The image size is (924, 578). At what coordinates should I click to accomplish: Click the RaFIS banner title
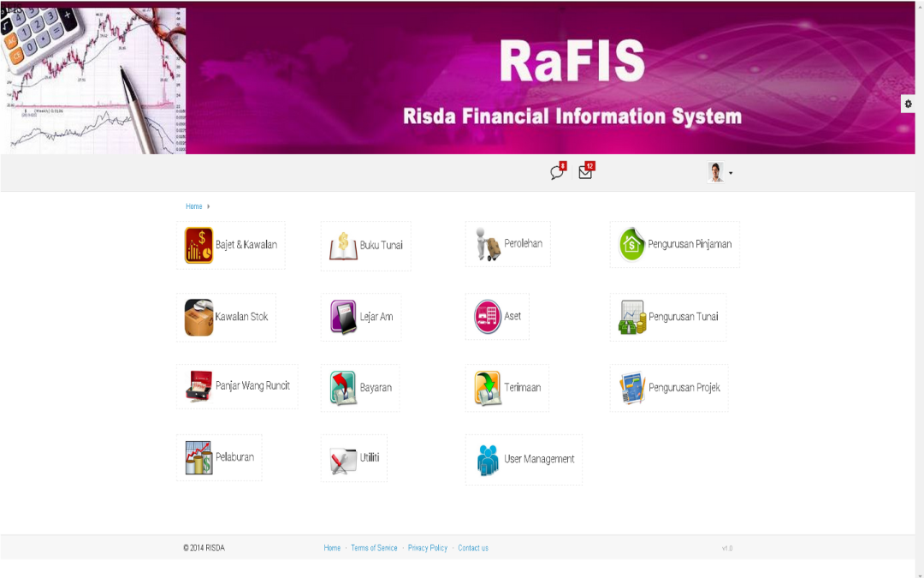572,62
